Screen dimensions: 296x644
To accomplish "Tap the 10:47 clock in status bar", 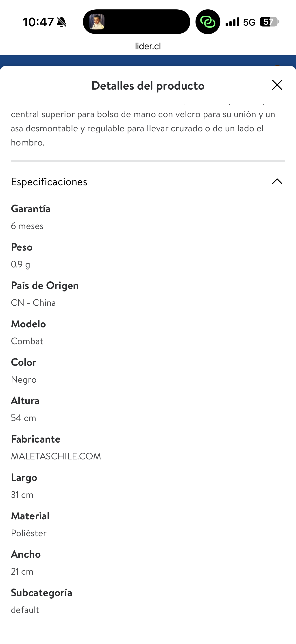I will (38, 22).
